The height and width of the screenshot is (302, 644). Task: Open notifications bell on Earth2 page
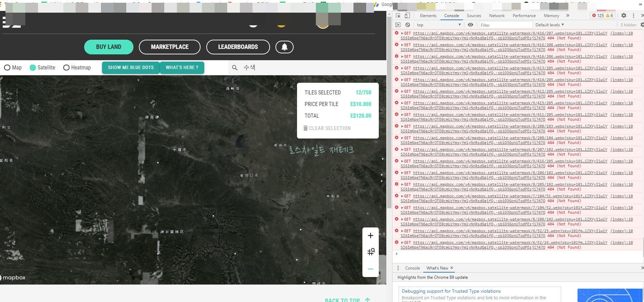(284, 47)
